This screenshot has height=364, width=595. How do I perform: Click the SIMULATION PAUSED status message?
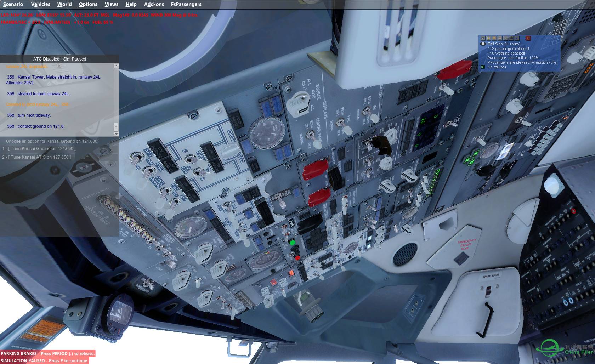point(44,360)
